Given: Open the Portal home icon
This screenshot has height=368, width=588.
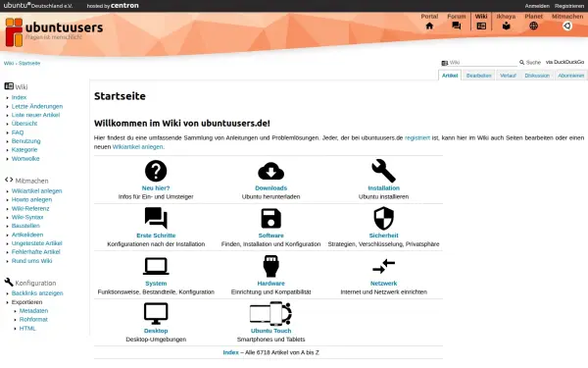Looking at the screenshot, I should tap(429, 26).
